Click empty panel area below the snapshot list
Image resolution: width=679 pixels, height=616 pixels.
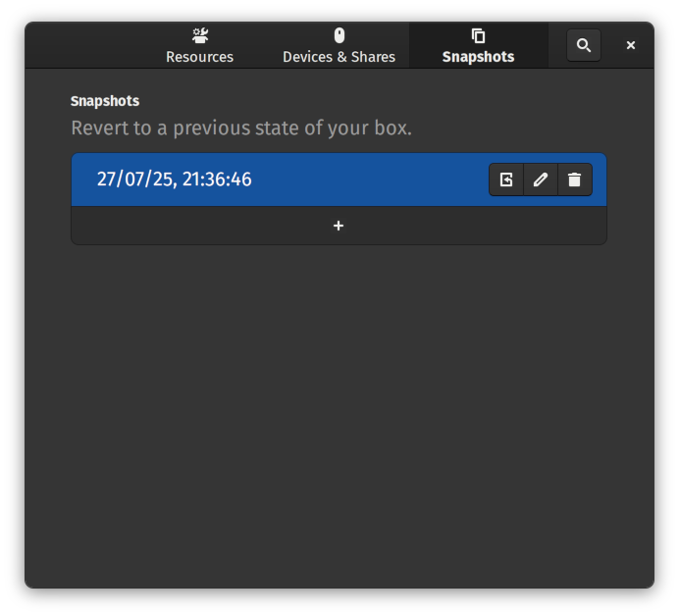[x=339, y=412]
